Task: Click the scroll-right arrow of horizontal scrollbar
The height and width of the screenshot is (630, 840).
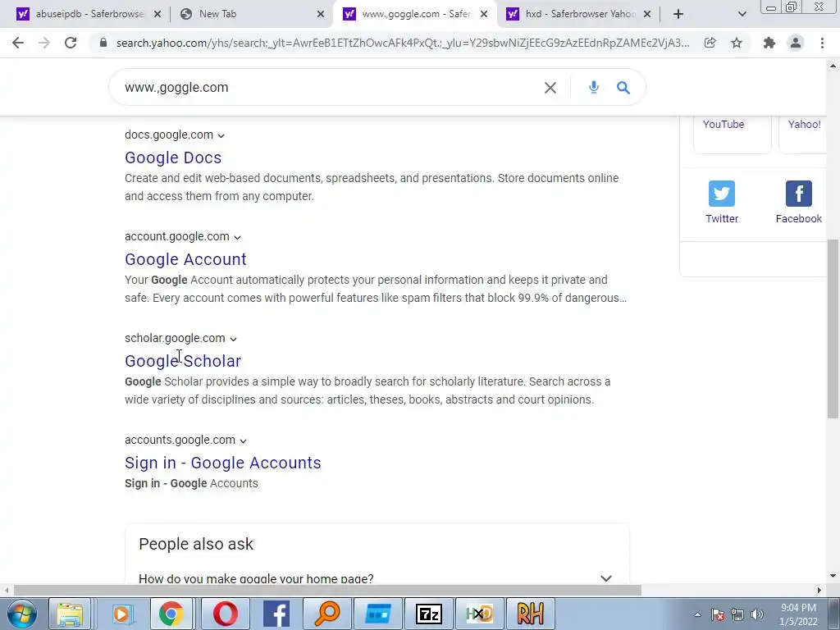Action: pos(819,591)
